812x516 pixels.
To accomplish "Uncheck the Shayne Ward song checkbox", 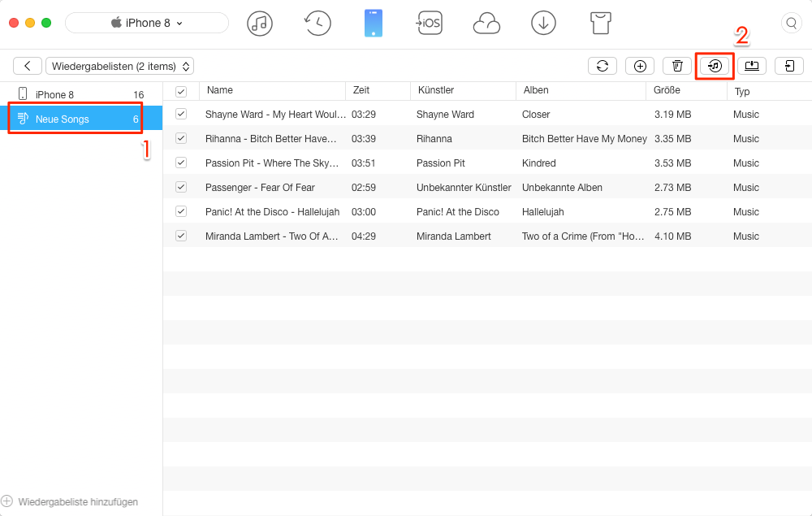I will coord(181,114).
